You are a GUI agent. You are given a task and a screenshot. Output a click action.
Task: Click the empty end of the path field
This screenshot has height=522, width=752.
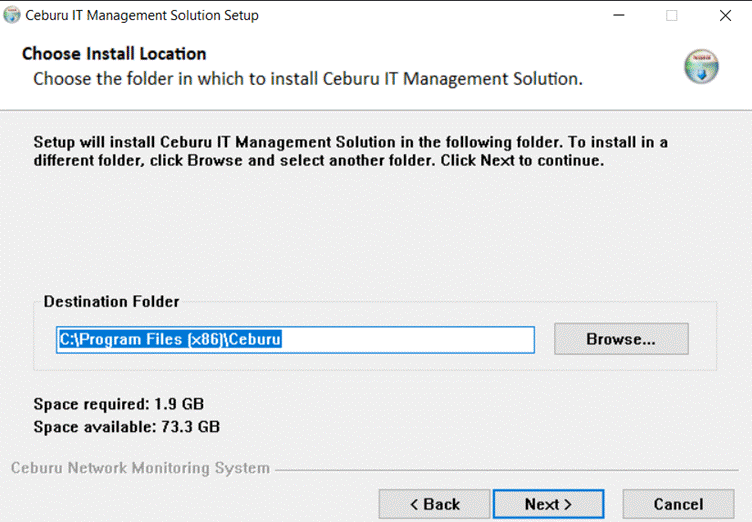pos(408,340)
